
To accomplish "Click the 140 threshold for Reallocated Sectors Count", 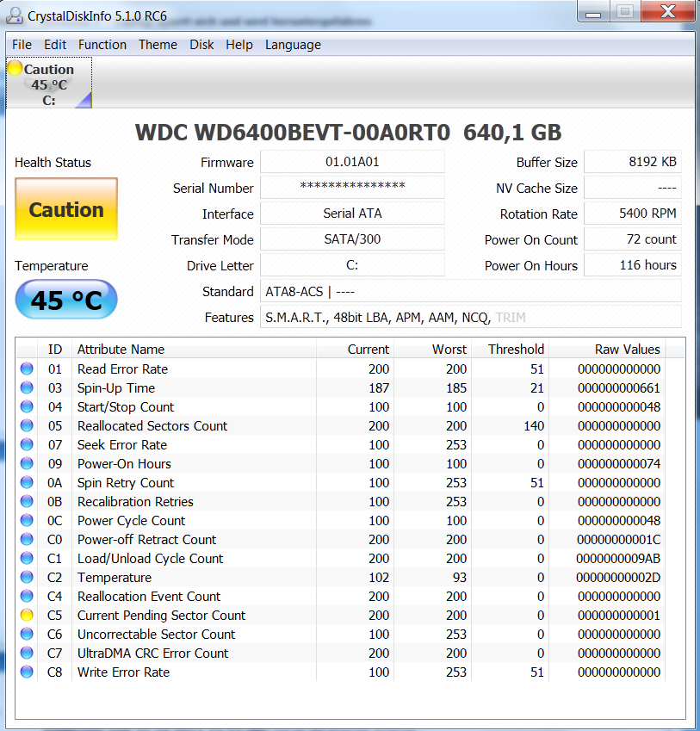I will [x=534, y=426].
